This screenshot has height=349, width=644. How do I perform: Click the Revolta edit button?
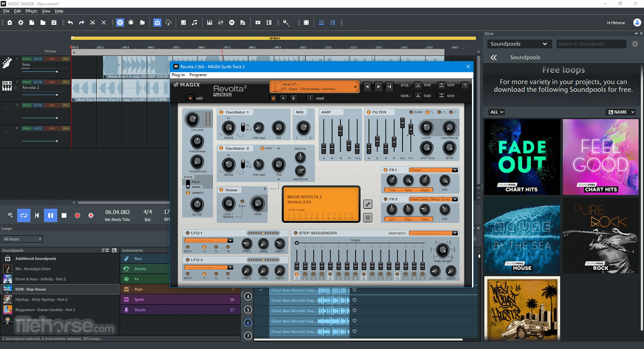coord(190,98)
